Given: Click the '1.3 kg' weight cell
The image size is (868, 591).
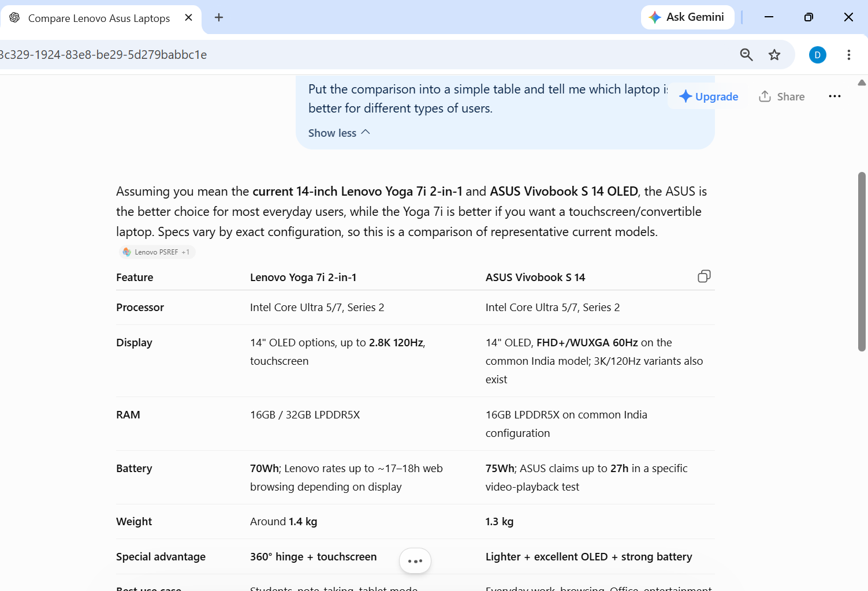Looking at the screenshot, I should (x=500, y=522).
